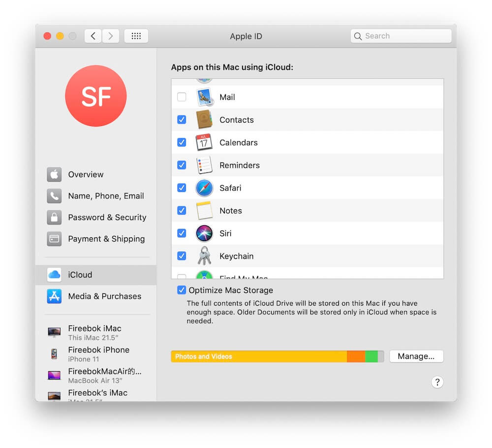
Task: Click the Notes app icon
Action: [x=204, y=211]
